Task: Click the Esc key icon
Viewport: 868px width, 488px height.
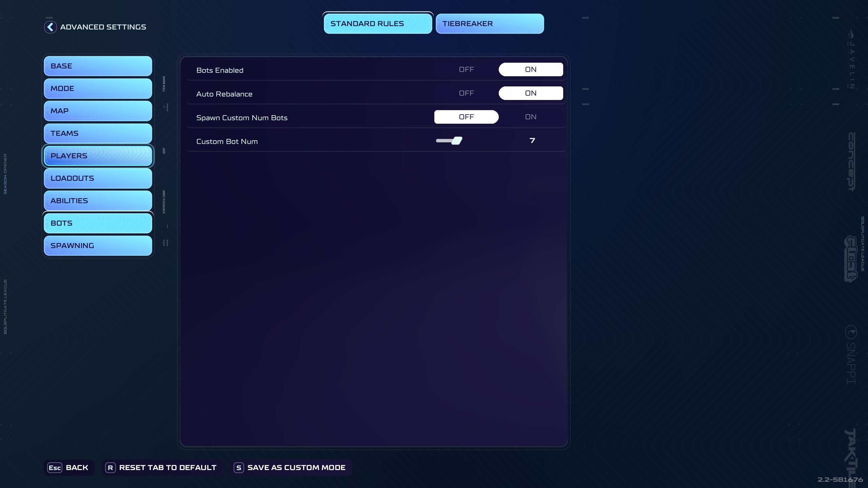Action: pos(55,468)
